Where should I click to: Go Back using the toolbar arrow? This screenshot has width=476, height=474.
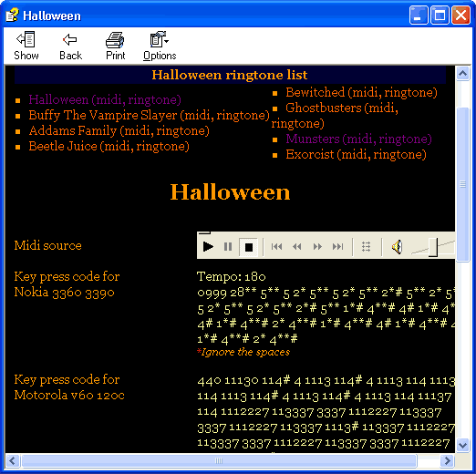70,46
